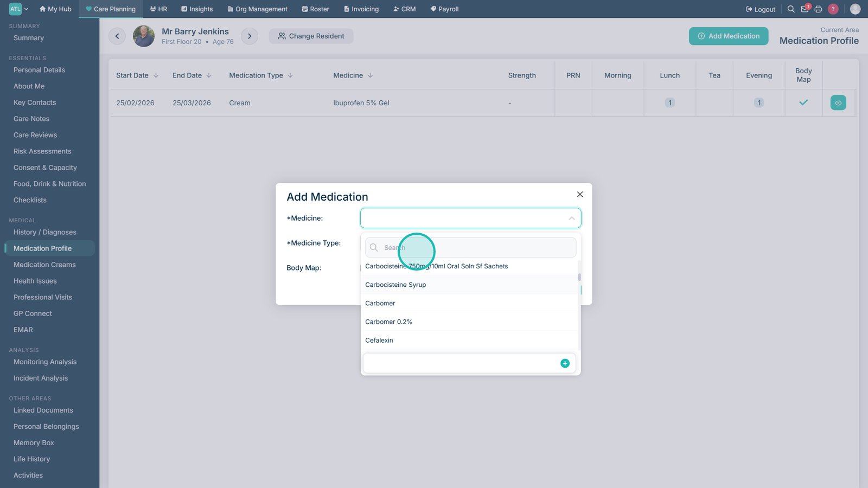The image size is (868, 488).
Task: Open the ATL organisation switcher
Action: (18, 9)
